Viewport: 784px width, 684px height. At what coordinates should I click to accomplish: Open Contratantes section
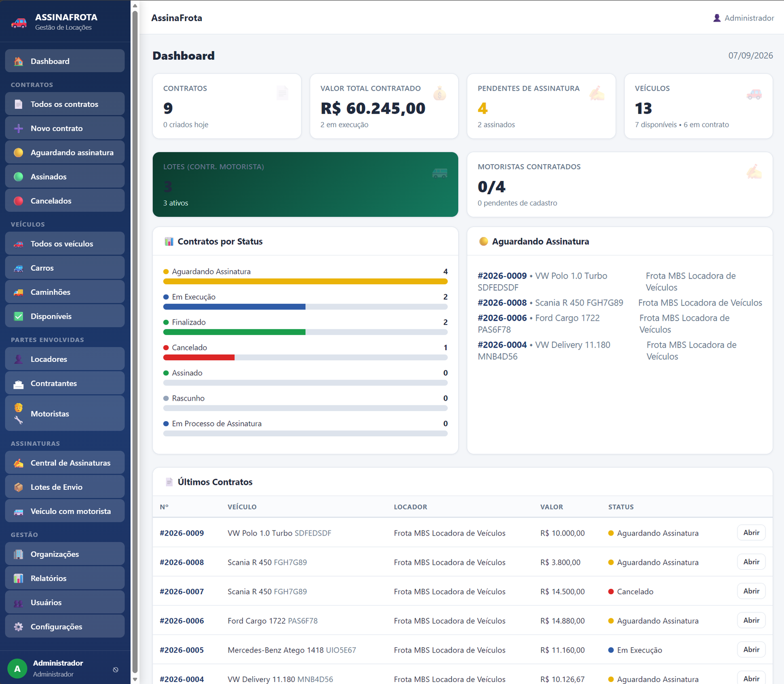tap(65, 383)
